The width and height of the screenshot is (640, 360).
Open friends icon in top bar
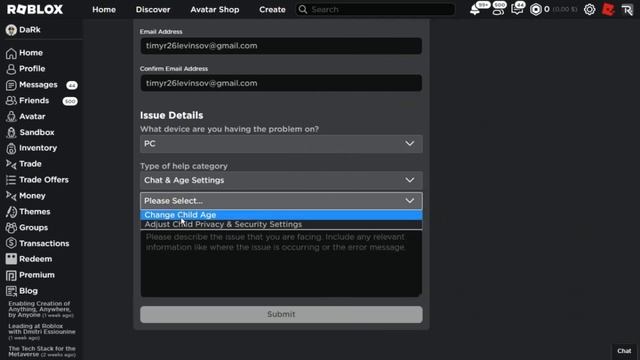[x=498, y=10]
